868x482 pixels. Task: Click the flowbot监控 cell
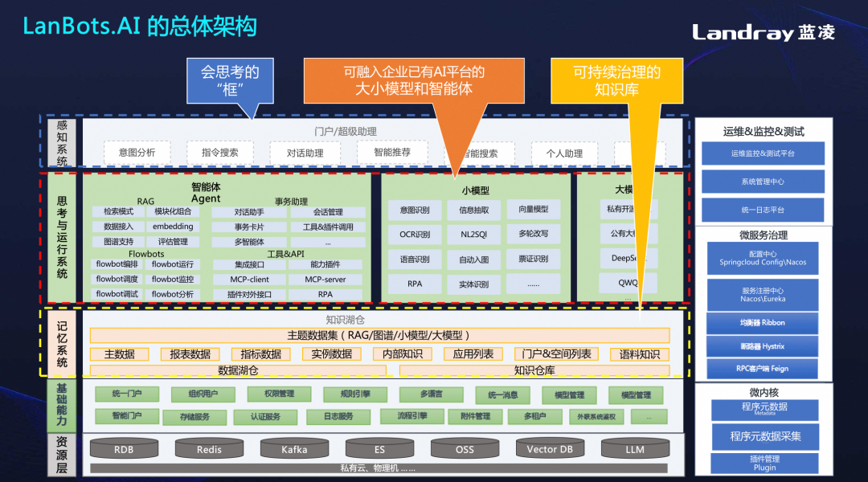point(173,280)
